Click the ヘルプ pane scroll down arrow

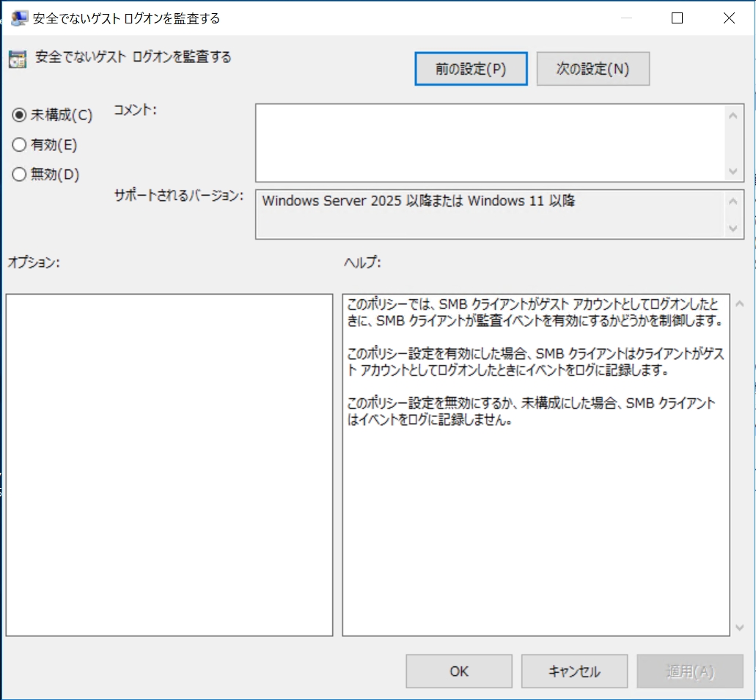click(x=739, y=627)
